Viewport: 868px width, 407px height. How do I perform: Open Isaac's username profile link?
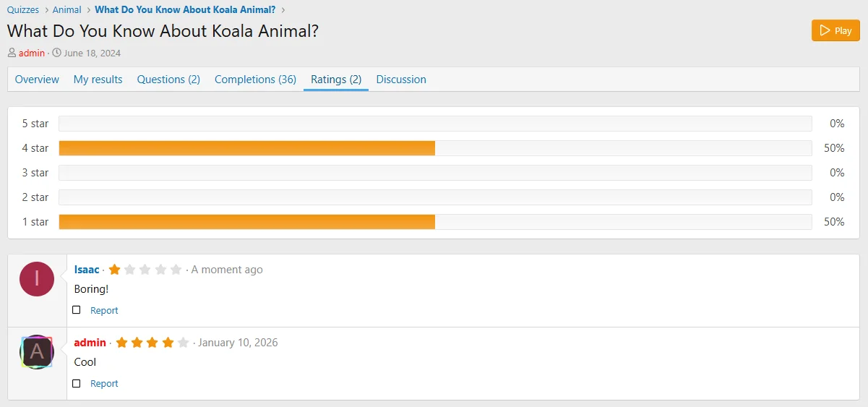click(x=87, y=270)
